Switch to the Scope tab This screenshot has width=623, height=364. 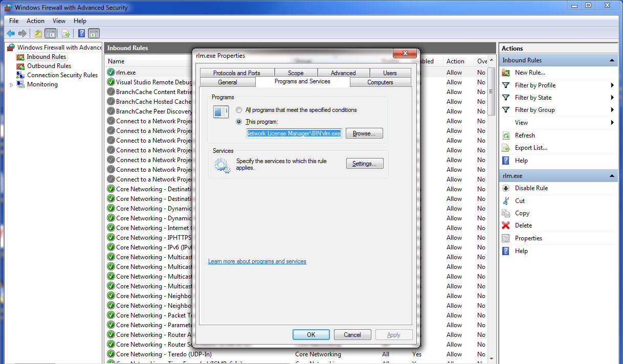[x=296, y=73]
